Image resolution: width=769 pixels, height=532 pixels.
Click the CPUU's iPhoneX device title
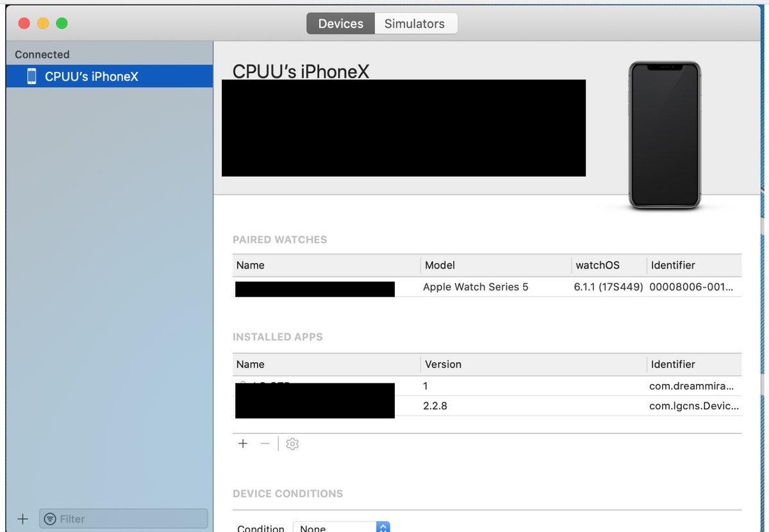(x=301, y=71)
